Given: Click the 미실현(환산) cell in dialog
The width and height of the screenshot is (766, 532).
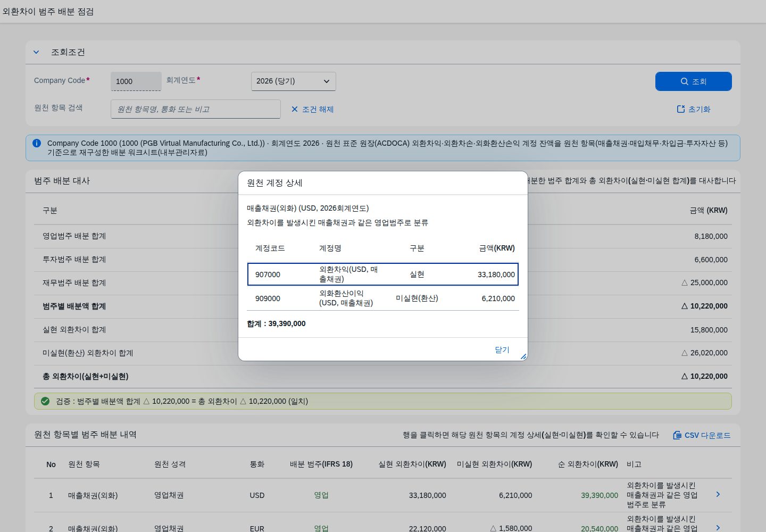Looking at the screenshot, I should click(417, 298).
